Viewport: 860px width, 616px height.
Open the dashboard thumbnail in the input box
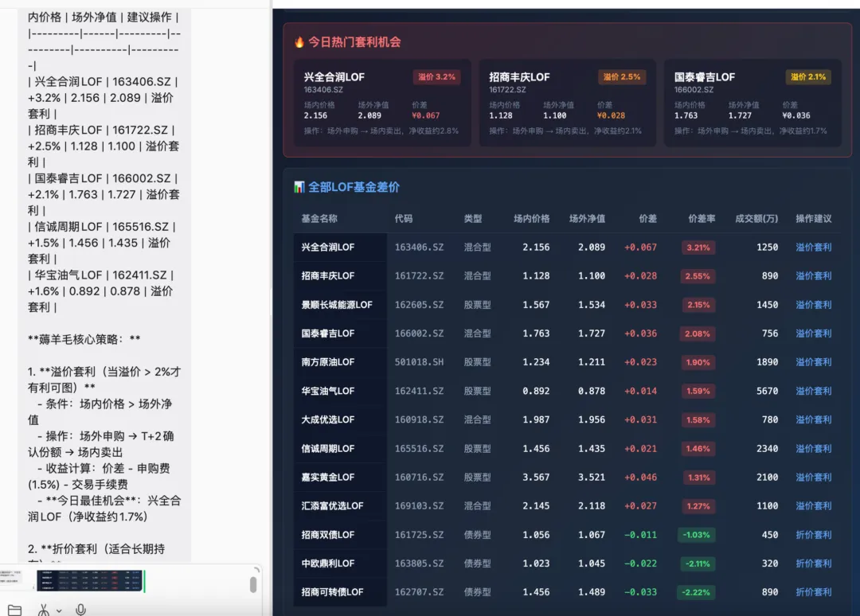89,579
